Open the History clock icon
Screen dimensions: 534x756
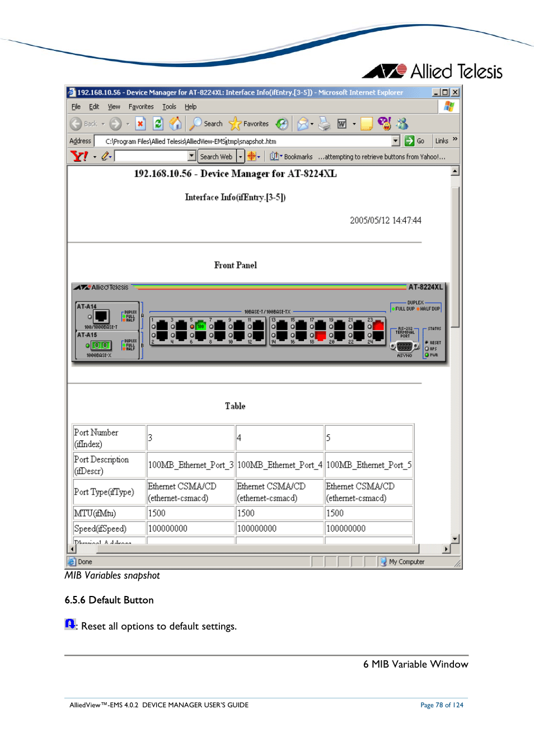[282, 124]
